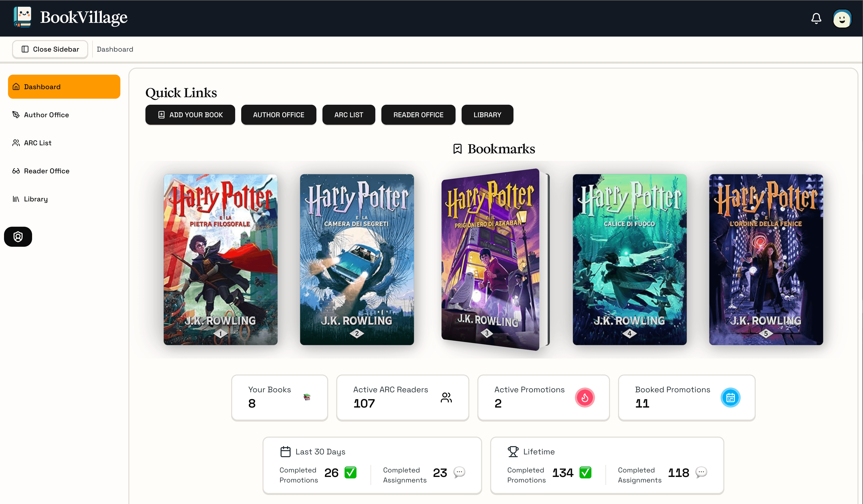Click the ADD YOUR BOOK button

coord(190,115)
